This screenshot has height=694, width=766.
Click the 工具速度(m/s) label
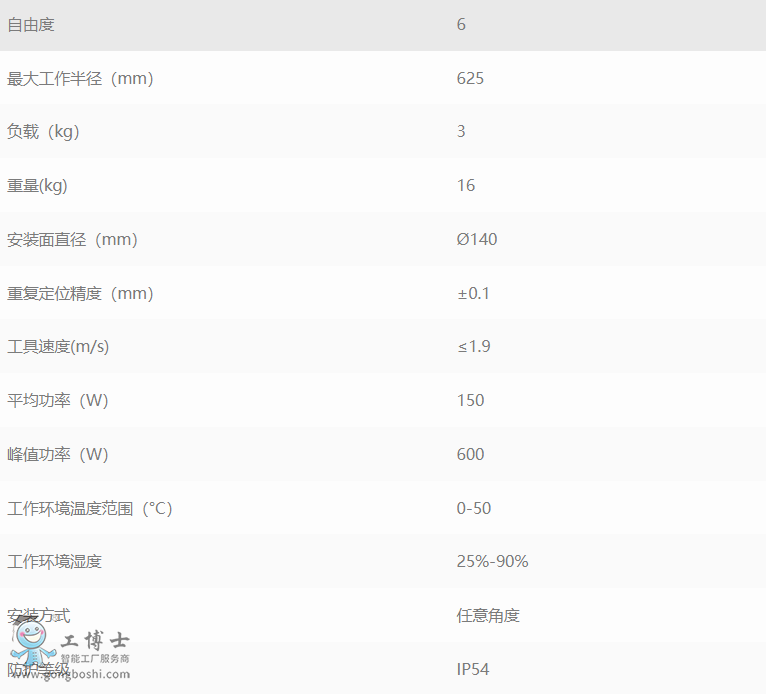pos(58,346)
